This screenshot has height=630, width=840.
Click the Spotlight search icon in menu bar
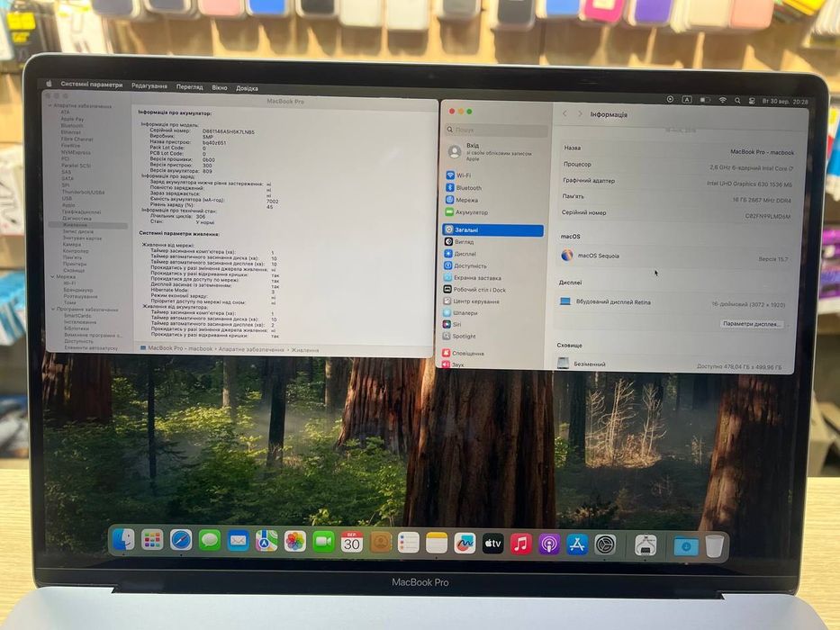737,101
